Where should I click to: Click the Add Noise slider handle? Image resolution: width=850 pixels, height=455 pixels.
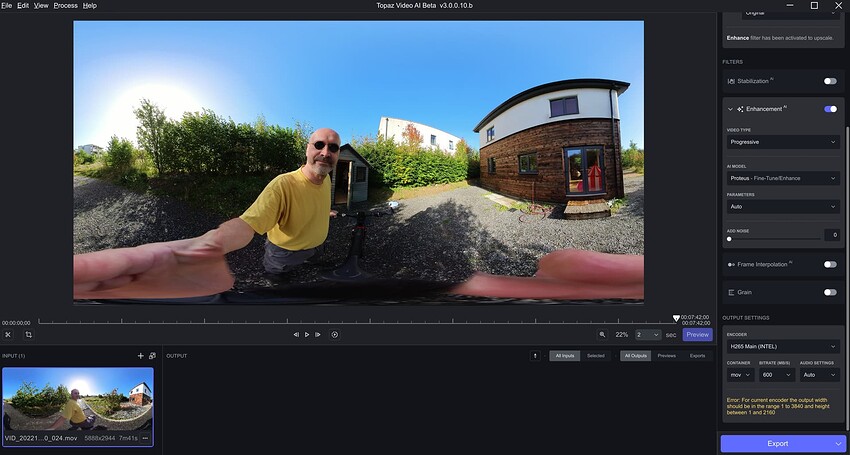[729, 239]
